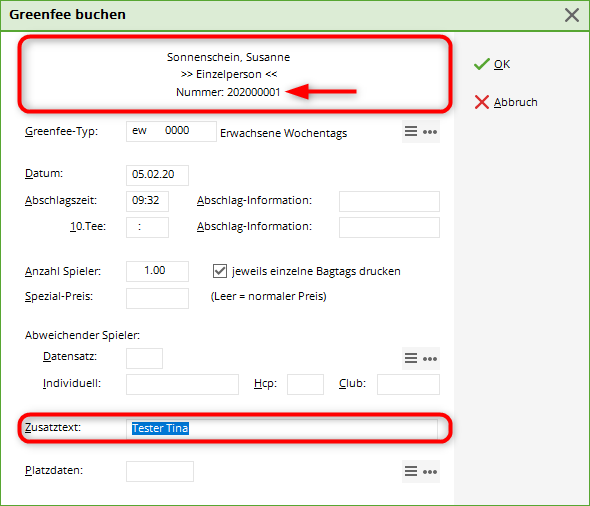Image resolution: width=590 pixels, height=506 pixels.
Task: Open list icon beside Greenfee-Typ
Action: click(x=411, y=131)
